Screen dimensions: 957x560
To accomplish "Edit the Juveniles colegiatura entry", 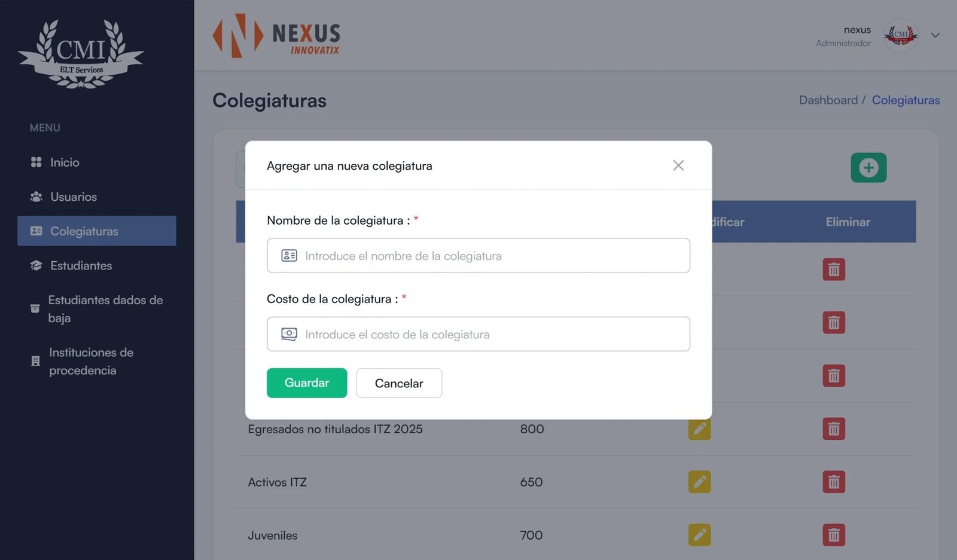I will click(x=699, y=535).
